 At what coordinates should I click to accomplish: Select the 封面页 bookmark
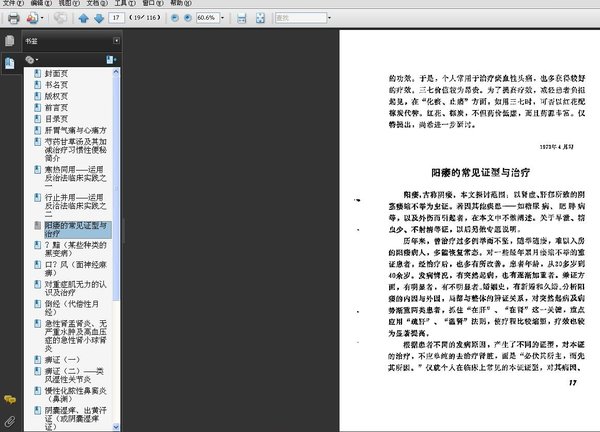pos(56,73)
